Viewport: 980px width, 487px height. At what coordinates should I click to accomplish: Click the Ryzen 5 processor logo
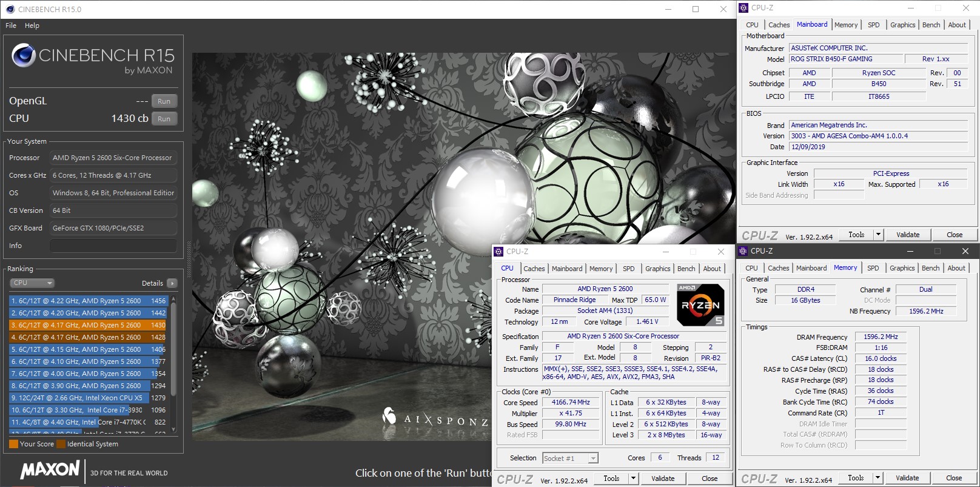click(700, 304)
